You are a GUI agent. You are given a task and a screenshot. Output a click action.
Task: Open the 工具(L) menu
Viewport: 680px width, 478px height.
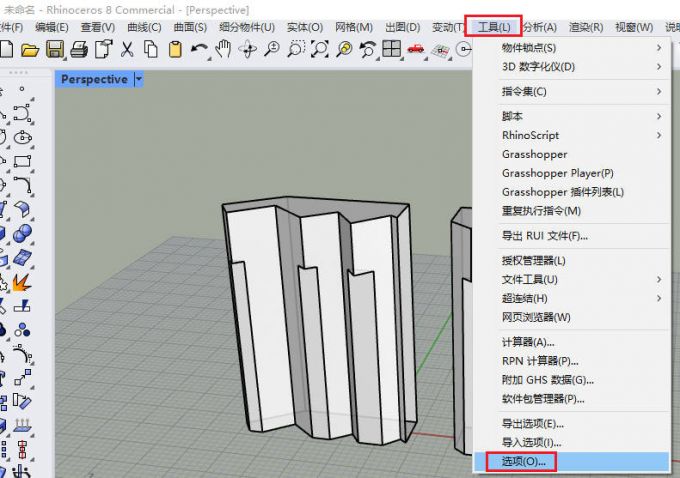pyautogui.click(x=494, y=27)
